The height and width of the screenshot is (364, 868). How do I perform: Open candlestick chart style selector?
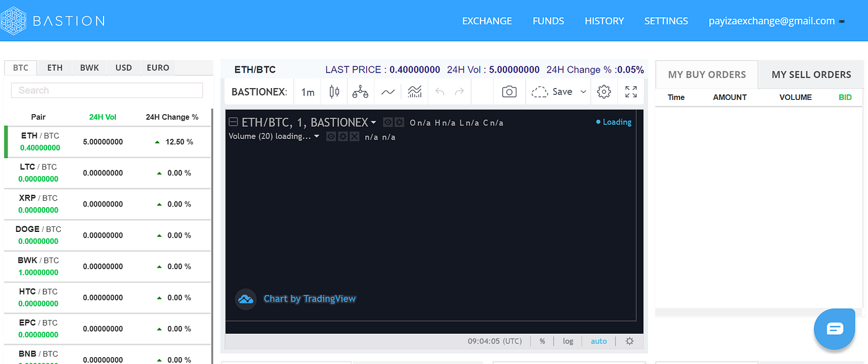point(334,92)
